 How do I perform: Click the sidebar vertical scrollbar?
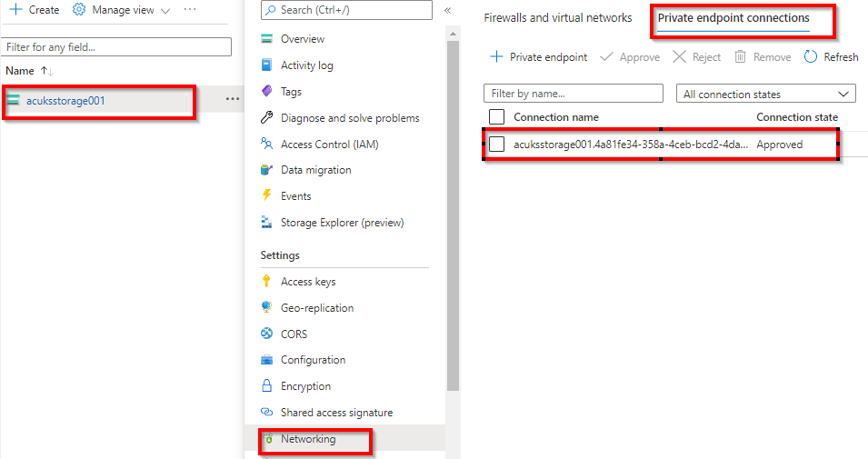(x=453, y=227)
